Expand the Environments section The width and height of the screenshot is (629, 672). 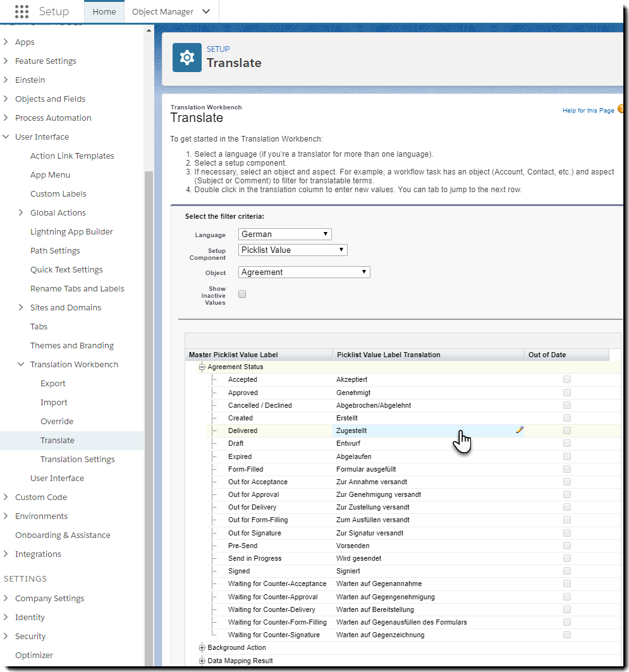pos(6,516)
